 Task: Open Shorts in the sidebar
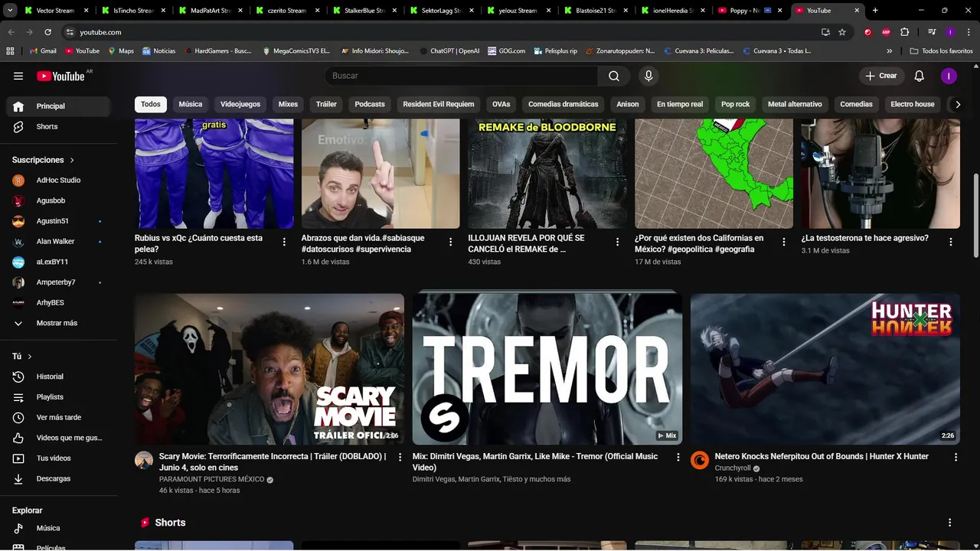(x=59, y=126)
